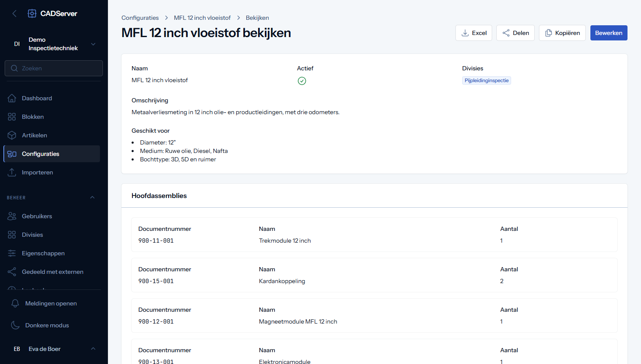Toggle Donkere modus

pos(54,325)
